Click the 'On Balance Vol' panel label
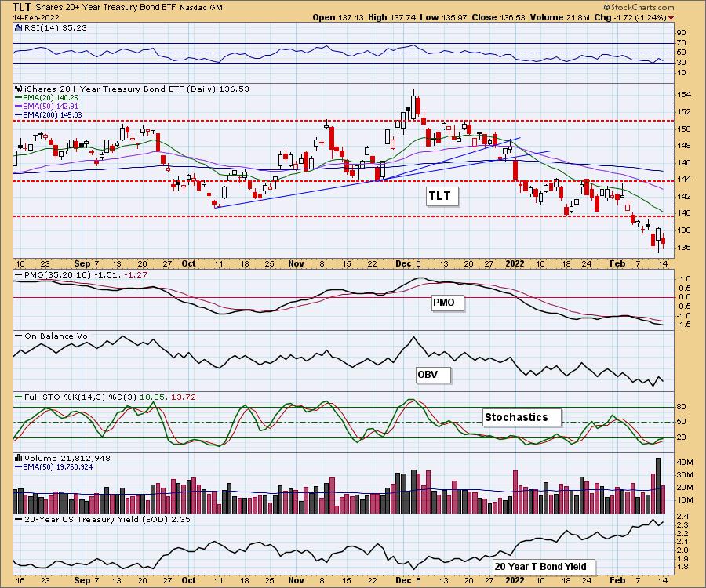The width and height of the screenshot is (706, 588). (x=57, y=336)
